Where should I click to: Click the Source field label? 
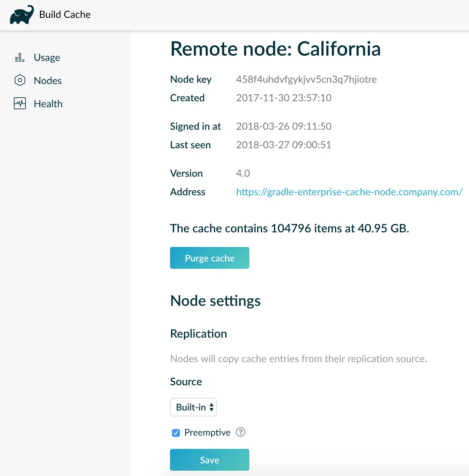186,382
